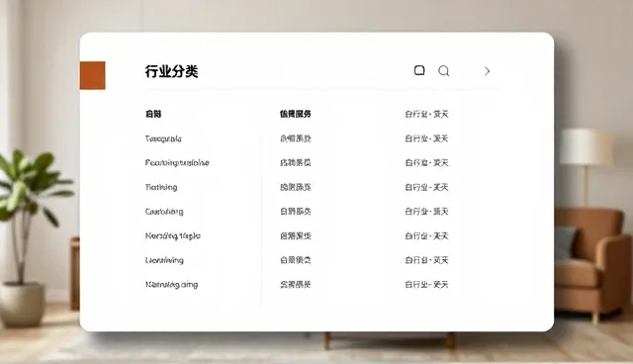Click the orange square accent swatch

click(x=92, y=75)
